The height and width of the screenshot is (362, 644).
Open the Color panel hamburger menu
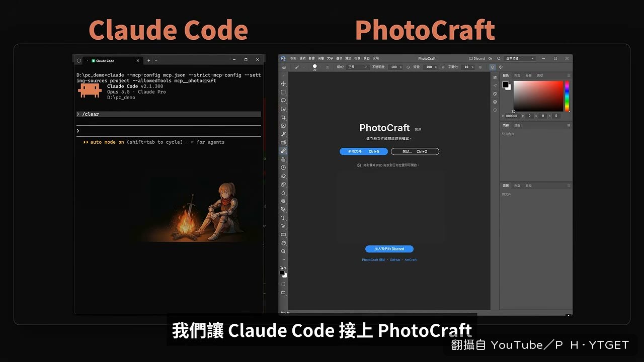pyautogui.click(x=569, y=75)
